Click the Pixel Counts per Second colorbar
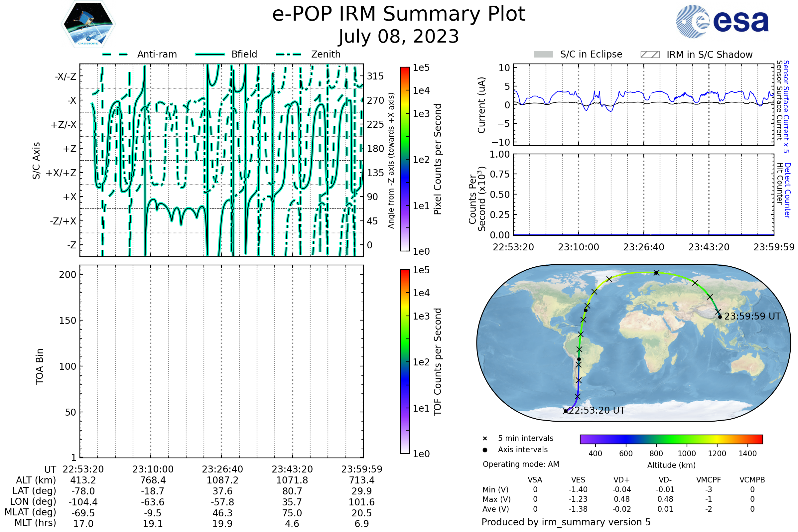 (x=405, y=159)
